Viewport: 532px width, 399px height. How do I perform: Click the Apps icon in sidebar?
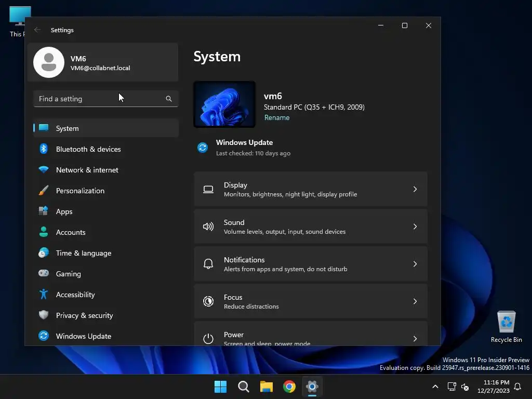[x=44, y=211]
